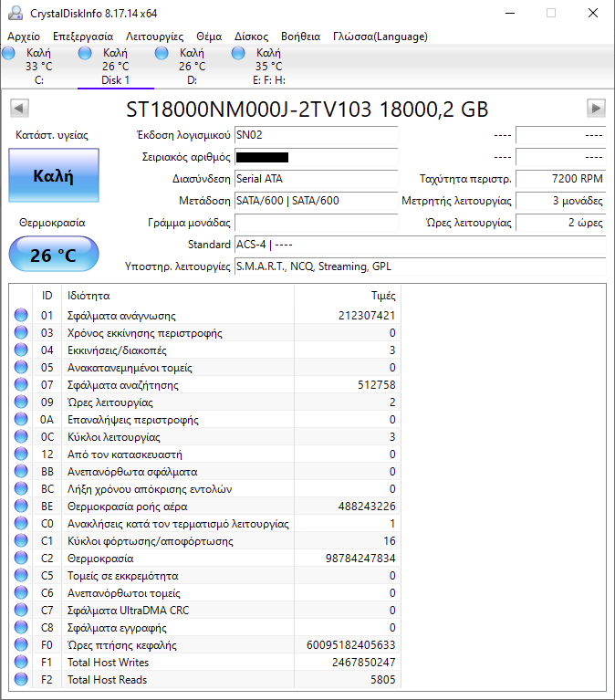Click status icon for attribute 03
The image size is (615, 700).
(21, 332)
